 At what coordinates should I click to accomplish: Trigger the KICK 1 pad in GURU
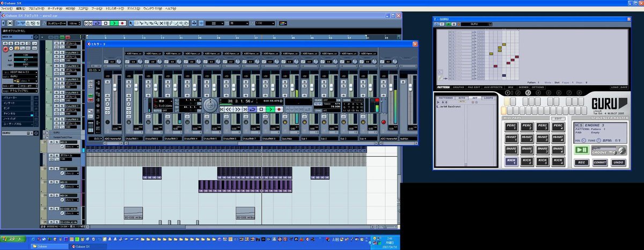click(511, 161)
